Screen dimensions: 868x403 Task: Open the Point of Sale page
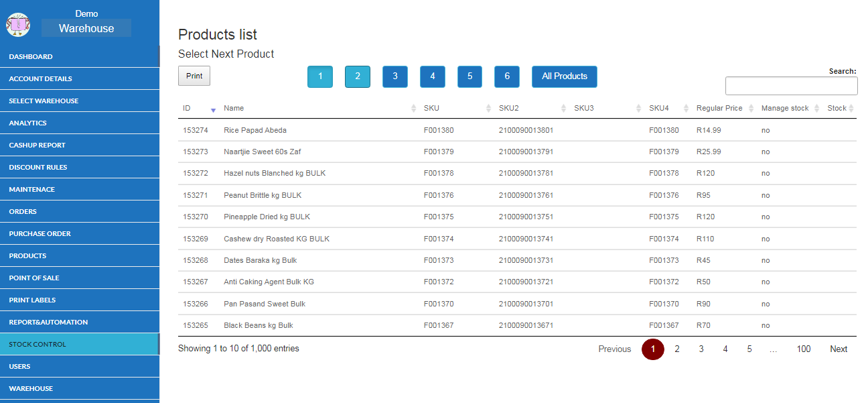click(x=34, y=278)
